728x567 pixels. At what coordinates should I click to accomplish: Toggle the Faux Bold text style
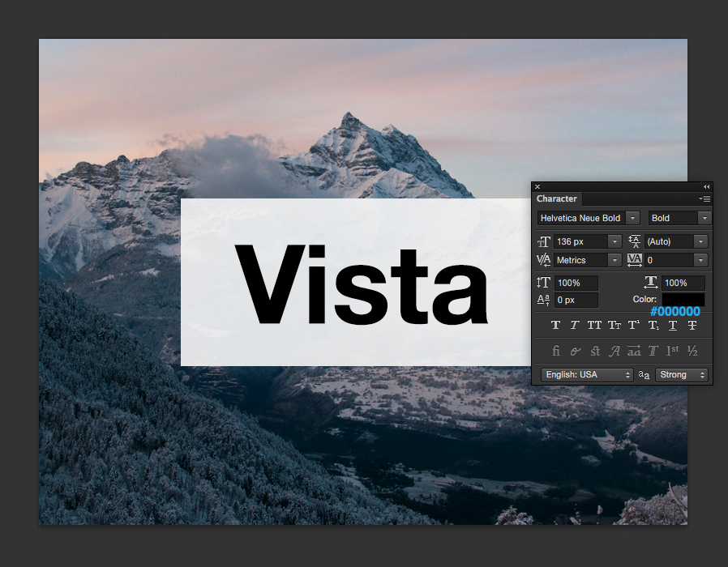[555, 325]
